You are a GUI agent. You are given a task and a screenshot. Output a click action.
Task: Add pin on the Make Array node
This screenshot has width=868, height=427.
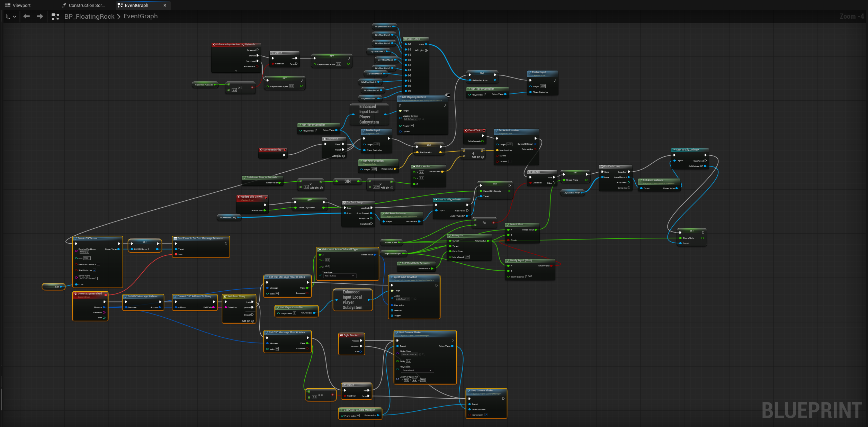421,51
